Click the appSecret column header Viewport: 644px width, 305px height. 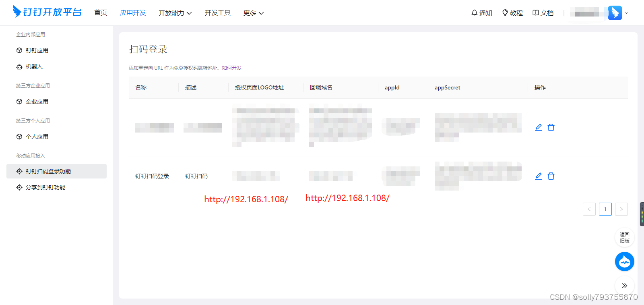tap(448, 87)
